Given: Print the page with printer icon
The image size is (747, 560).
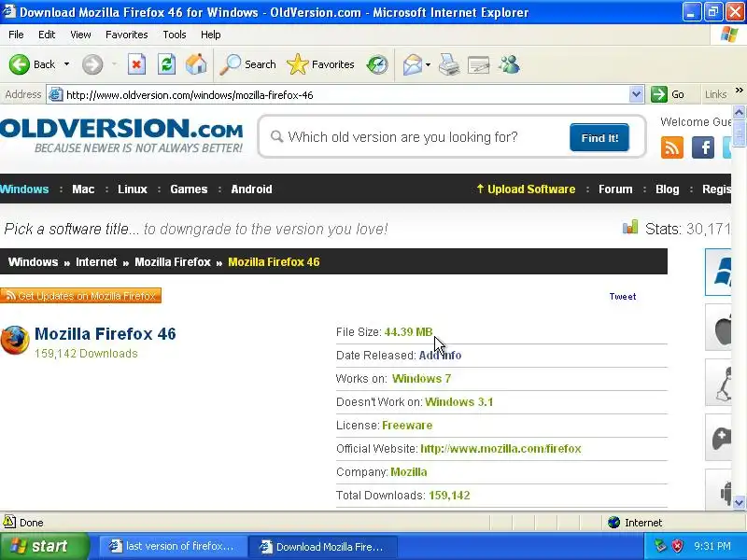Looking at the screenshot, I should [x=449, y=64].
